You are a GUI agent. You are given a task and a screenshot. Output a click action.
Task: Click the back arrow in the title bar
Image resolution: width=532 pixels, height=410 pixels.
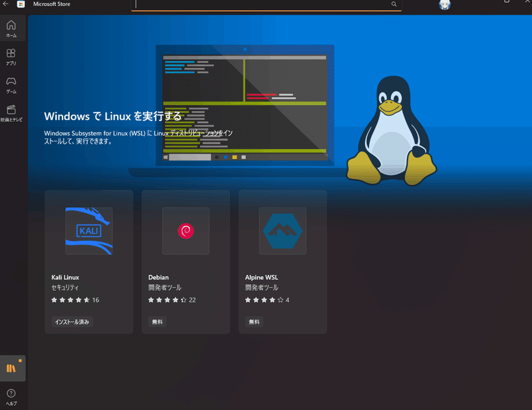(x=6, y=4)
